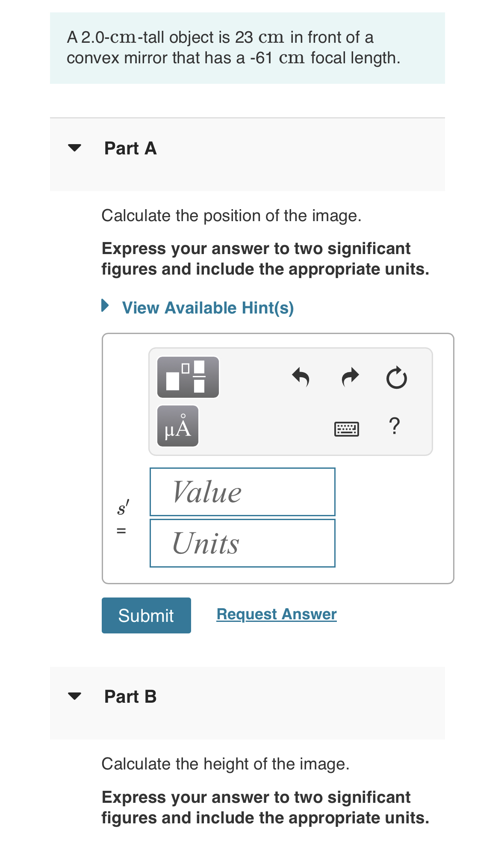Open the Part A header

(x=130, y=148)
